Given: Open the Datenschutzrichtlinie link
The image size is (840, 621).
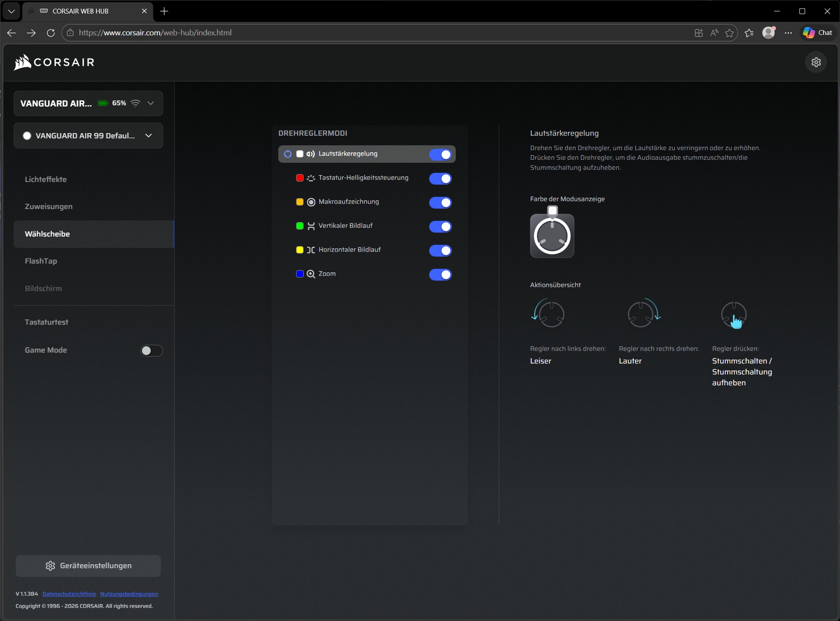Looking at the screenshot, I should point(69,594).
